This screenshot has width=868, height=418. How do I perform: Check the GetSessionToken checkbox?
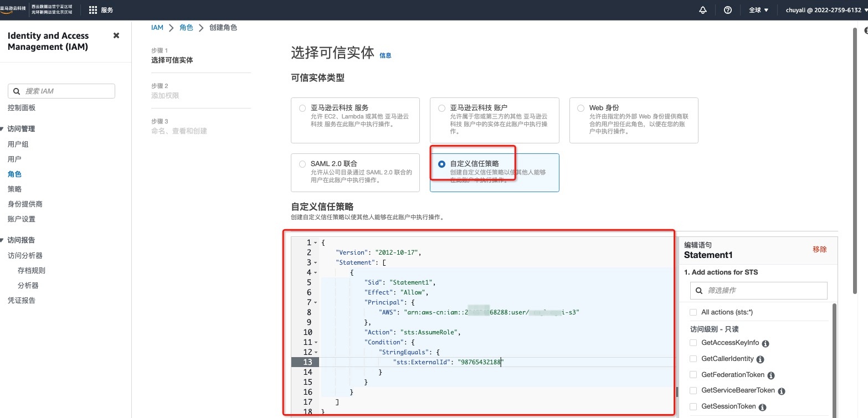pos(693,406)
